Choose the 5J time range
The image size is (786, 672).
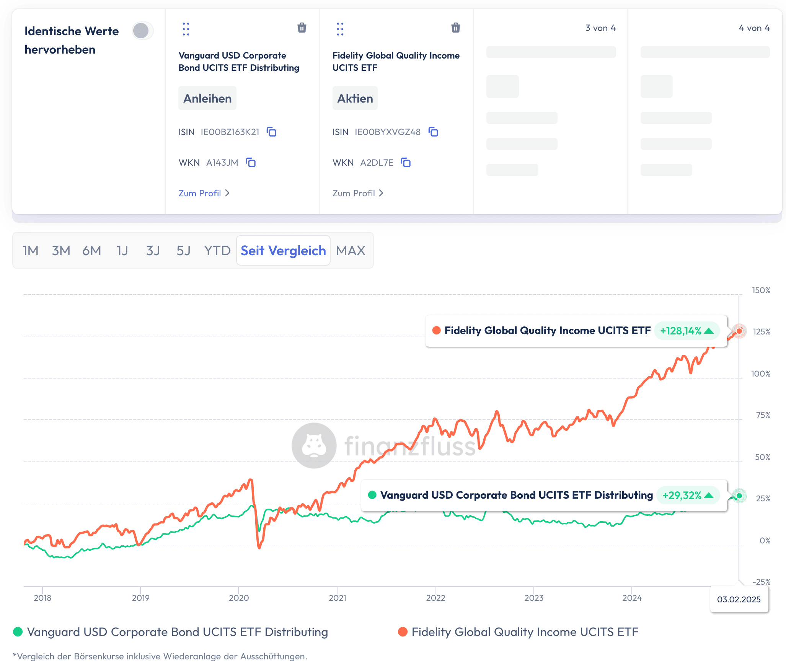183,251
